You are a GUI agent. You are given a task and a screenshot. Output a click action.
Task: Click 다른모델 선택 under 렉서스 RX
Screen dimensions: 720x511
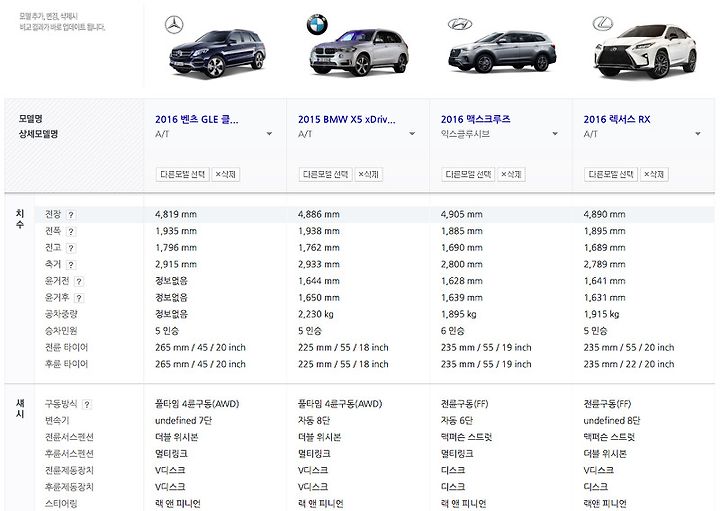tap(611, 174)
